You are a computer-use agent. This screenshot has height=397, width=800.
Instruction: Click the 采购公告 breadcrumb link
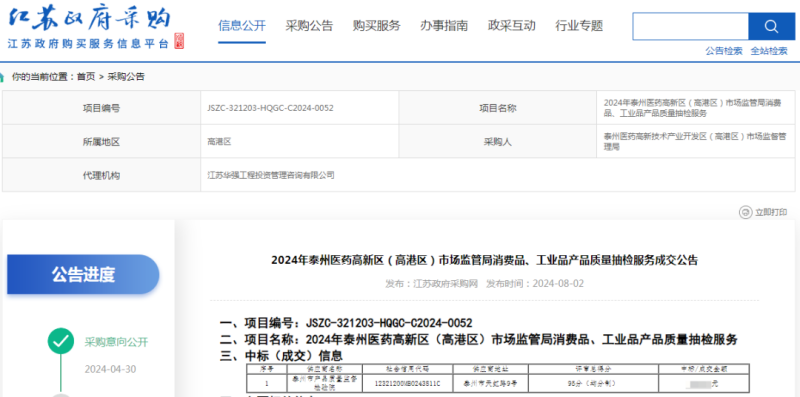[x=126, y=77]
